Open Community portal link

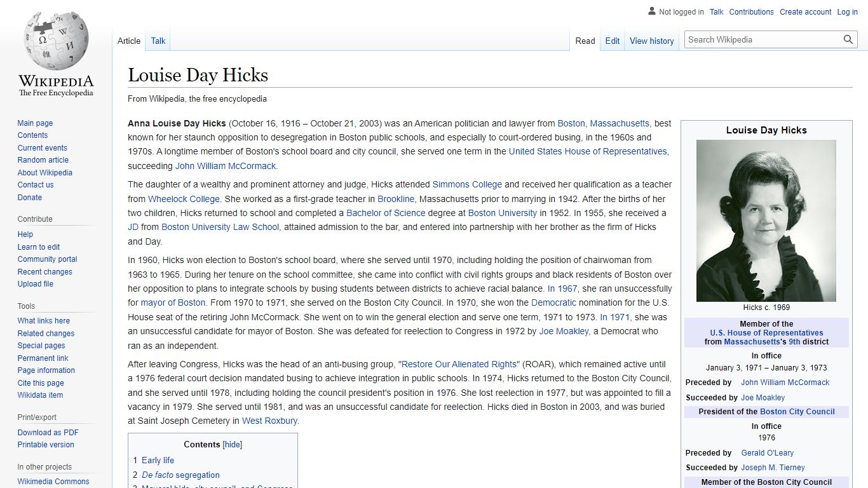coord(47,259)
